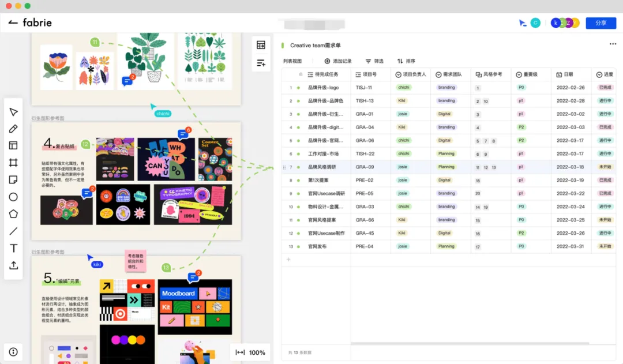Open the 筛选 filter option
623x364 pixels.
coord(374,61)
